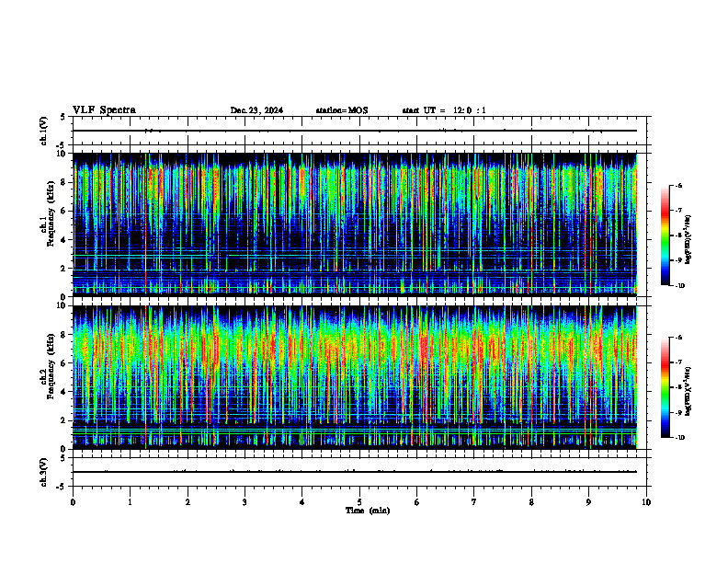Select the date text "Dec. 23, 2024"

pos(256,110)
